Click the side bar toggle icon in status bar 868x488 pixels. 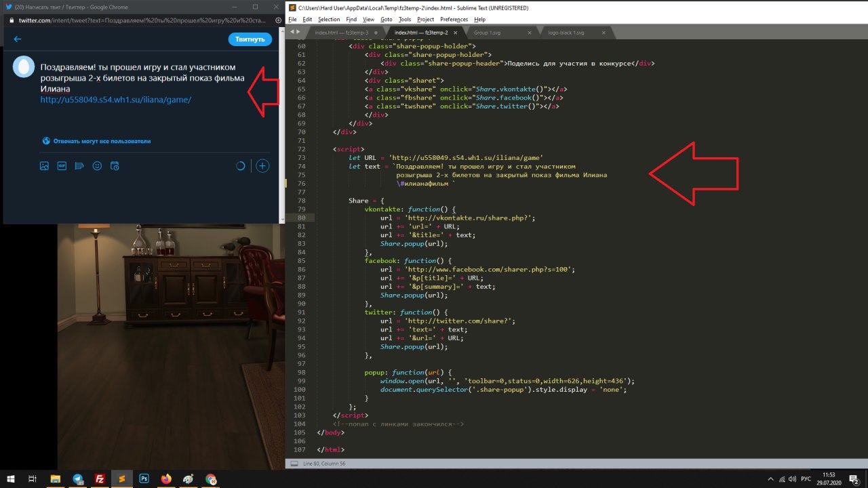pyautogui.click(x=294, y=464)
